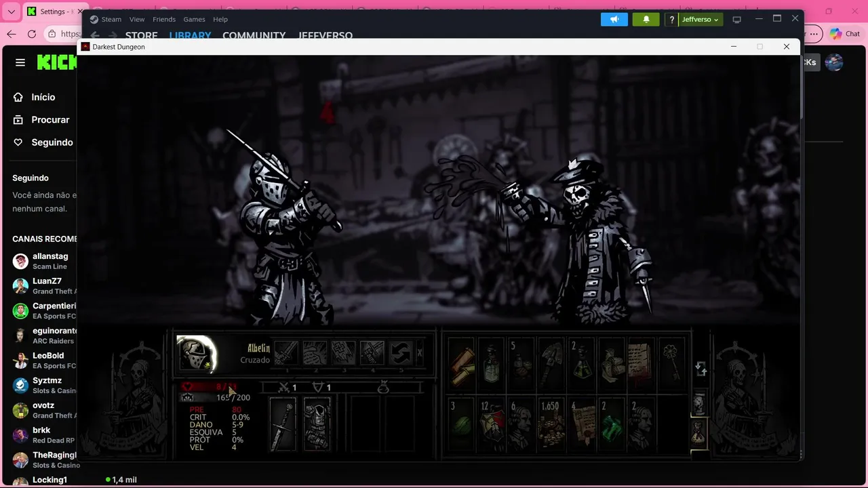Viewport: 868px width, 488px height.
Task: Reload the page in the browser
Action: [x=31, y=34]
